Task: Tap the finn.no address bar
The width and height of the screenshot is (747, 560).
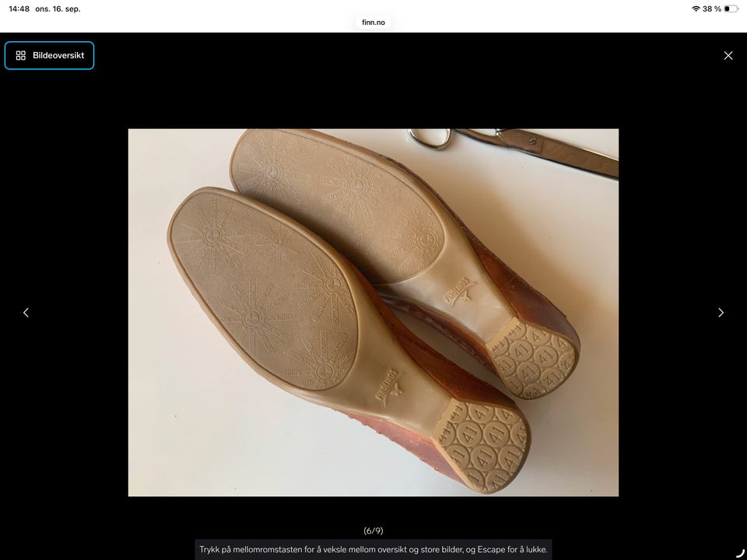Action: [373, 23]
